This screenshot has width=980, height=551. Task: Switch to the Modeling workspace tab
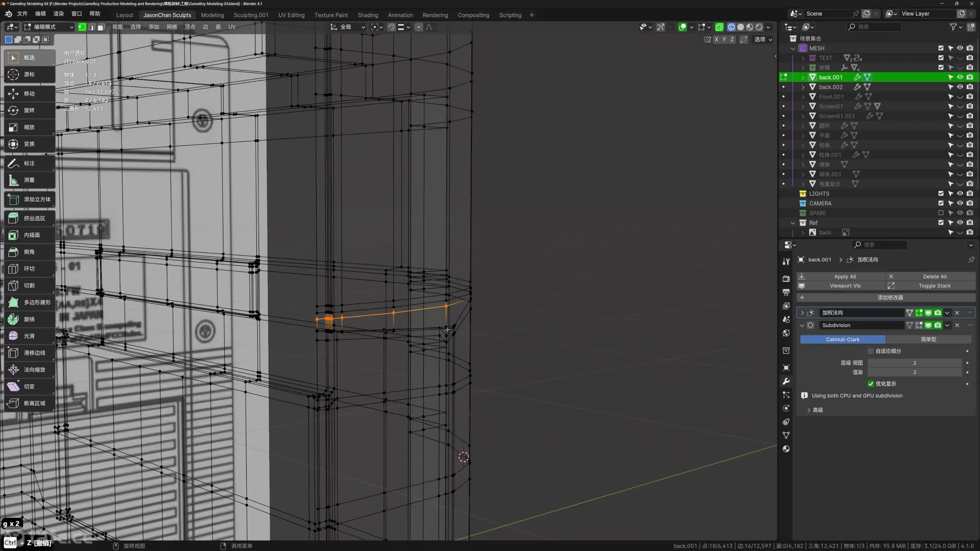[x=212, y=15]
